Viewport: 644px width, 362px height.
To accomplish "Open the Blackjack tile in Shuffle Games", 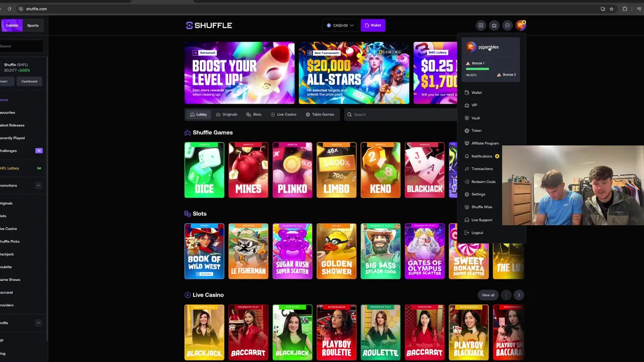I will pos(425,170).
